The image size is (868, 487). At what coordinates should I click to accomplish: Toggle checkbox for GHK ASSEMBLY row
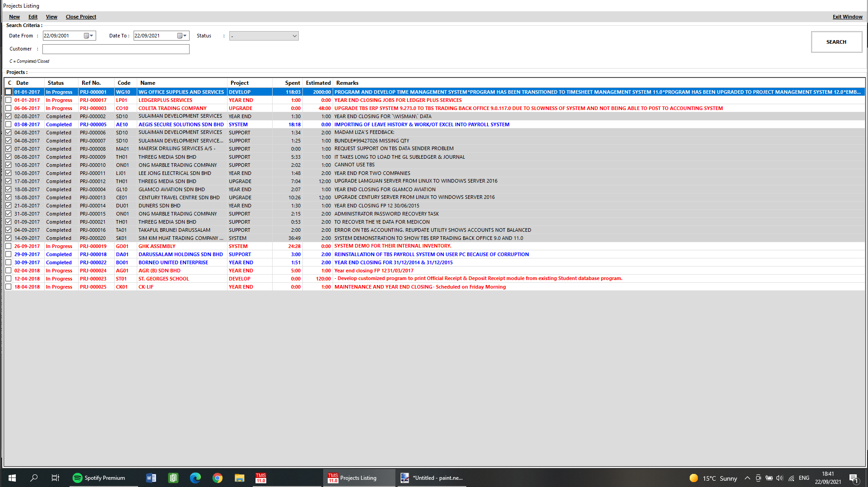(8, 246)
